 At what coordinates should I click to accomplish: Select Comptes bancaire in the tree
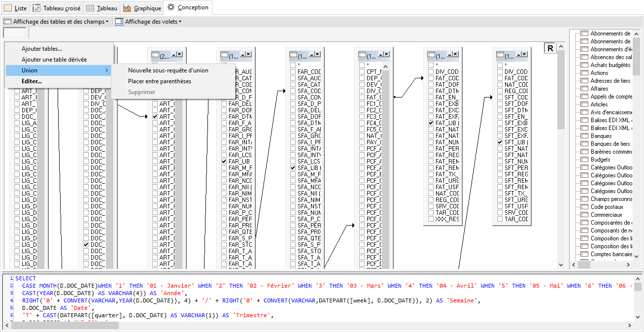pyautogui.click(x=611, y=254)
